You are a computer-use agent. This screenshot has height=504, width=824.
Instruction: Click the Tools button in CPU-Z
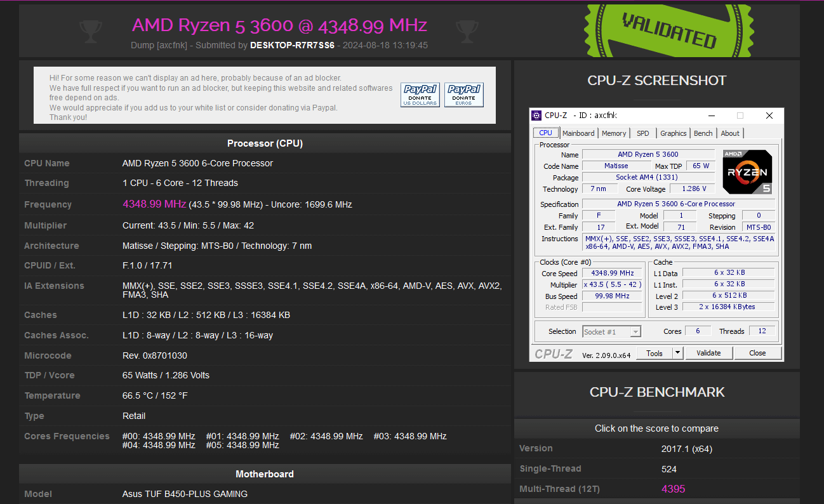[655, 353]
